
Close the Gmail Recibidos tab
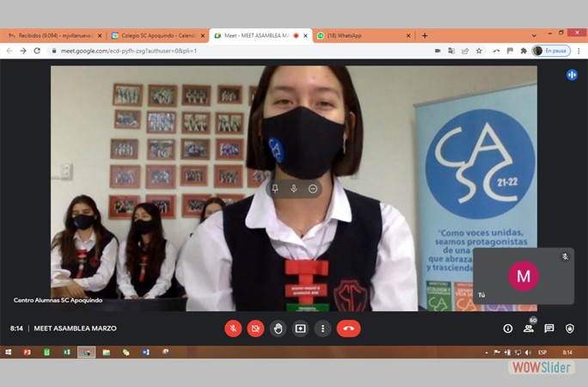point(100,35)
